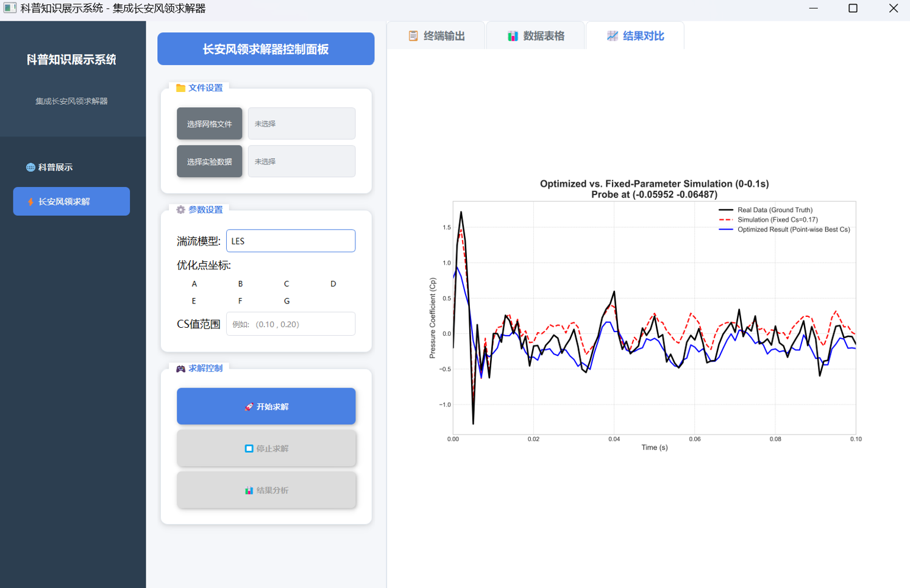Image resolution: width=910 pixels, height=588 pixels.
Task: Click the rocket icon on 开始求解
Action: (x=249, y=407)
